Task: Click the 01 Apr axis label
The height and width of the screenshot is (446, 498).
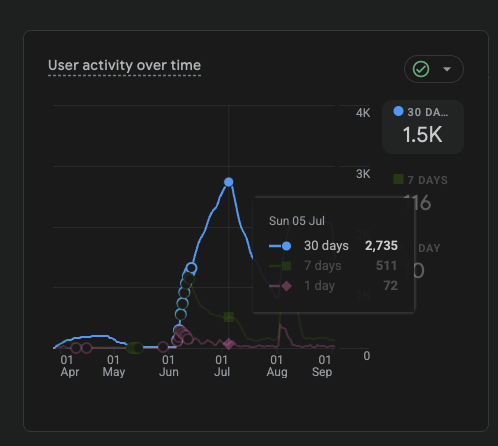Action: tap(69, 366)
